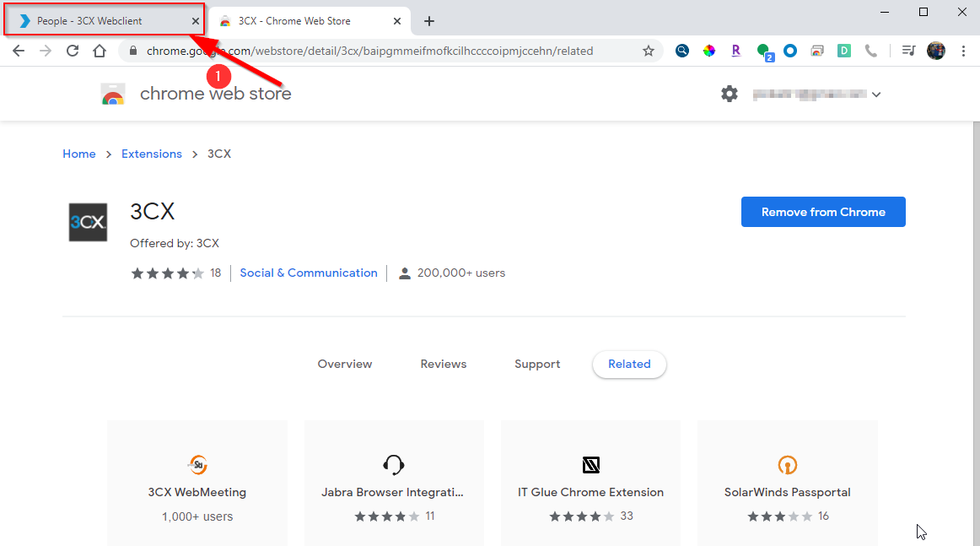Open the IT Glue Chrome Extension card

[x=590, y=483]
